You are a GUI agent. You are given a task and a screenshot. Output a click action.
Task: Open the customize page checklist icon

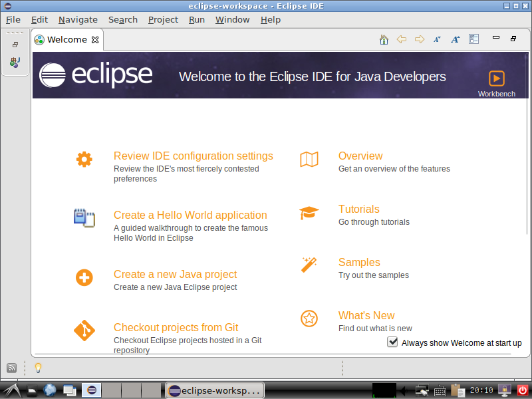pos(473,39)
